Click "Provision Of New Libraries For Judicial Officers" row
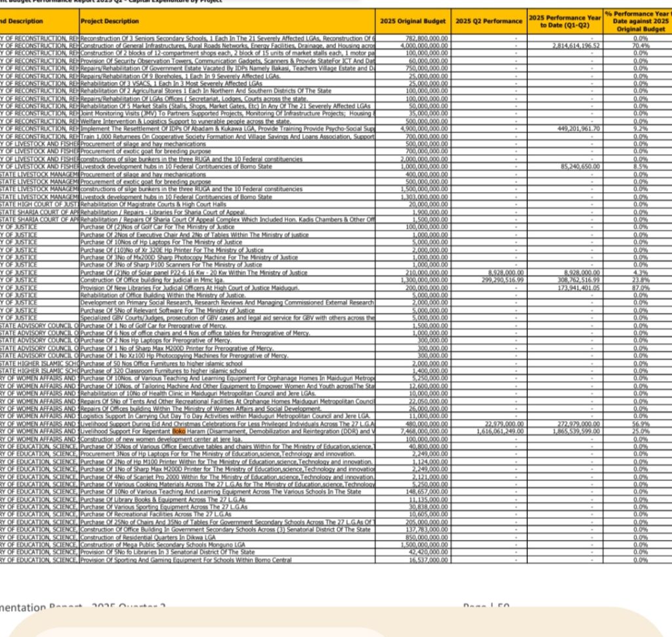The image size is (672, 637). pos(190,288)
